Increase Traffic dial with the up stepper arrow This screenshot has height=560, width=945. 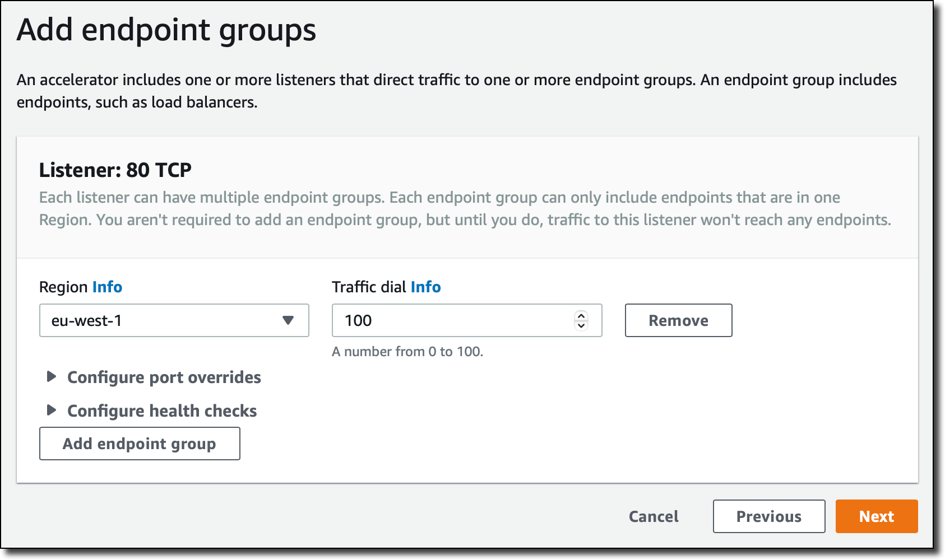click(581, 316)
